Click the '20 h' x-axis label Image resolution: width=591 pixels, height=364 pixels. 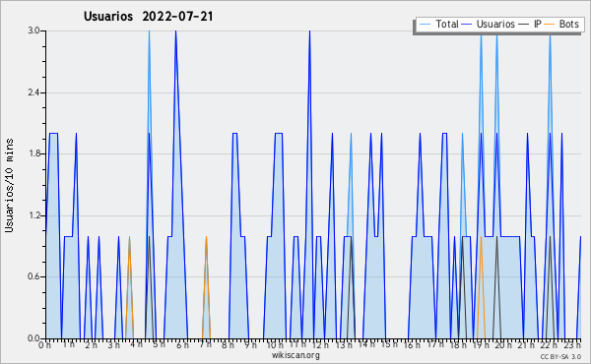(x=503, y=344)
